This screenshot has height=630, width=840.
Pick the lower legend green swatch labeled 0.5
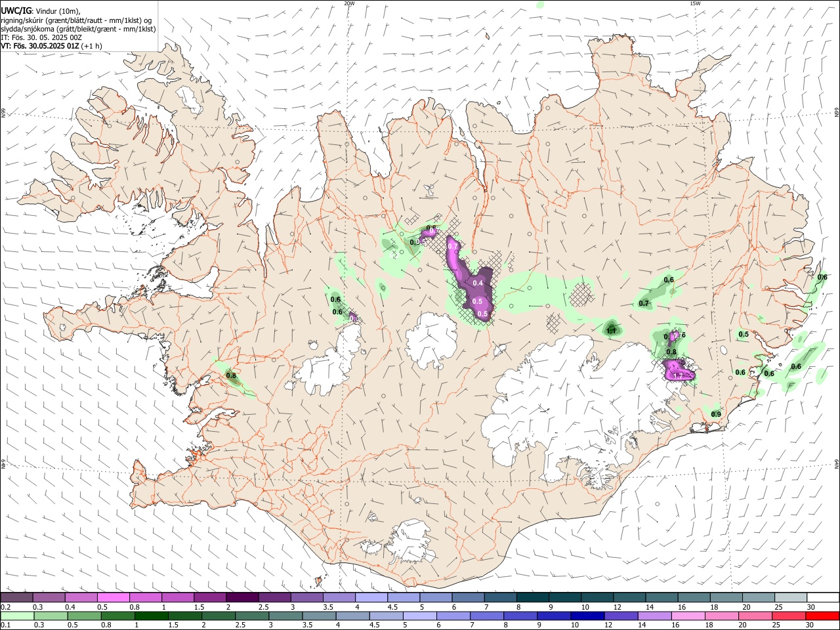click(85, 616)
